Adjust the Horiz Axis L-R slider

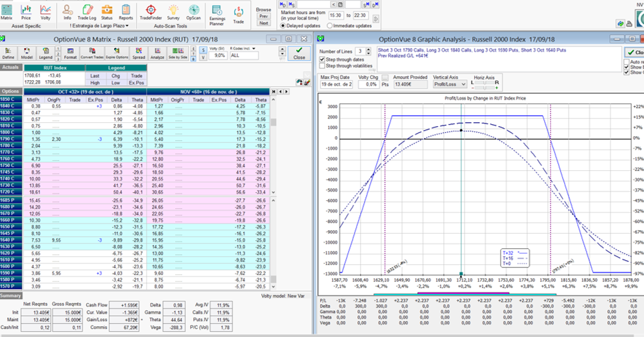tap(485, 83)
